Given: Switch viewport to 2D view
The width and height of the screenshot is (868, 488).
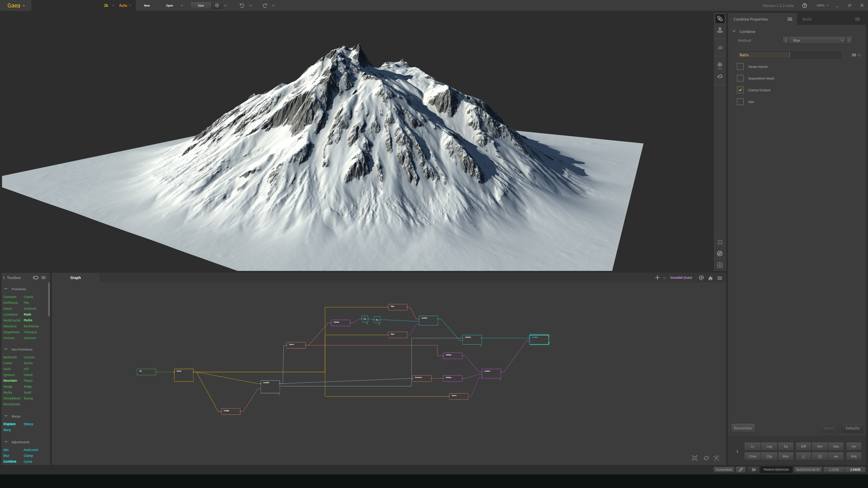Looking at the screenshot, I should (x=720, y=48).
